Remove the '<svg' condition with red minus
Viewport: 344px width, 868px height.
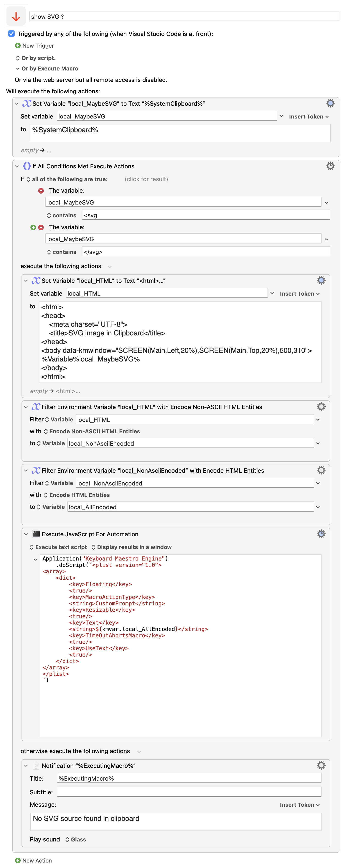tap(41, 191)
